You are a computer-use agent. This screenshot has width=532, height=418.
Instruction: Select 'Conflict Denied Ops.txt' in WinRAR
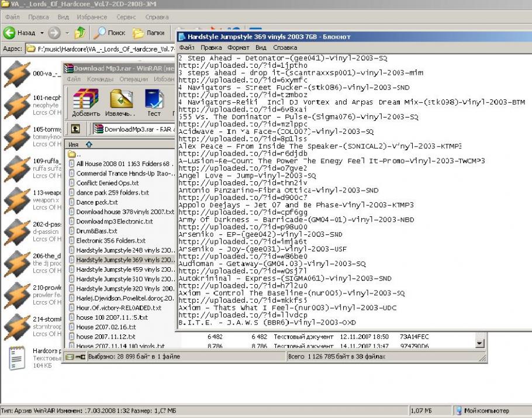(x=104, y=183)
